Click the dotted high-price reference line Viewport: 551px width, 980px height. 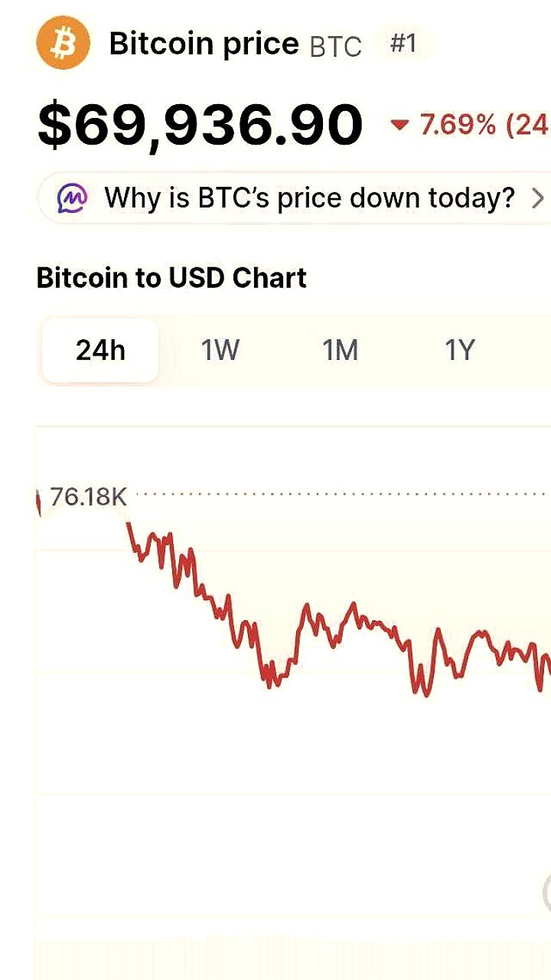click(x=344, y=495)
